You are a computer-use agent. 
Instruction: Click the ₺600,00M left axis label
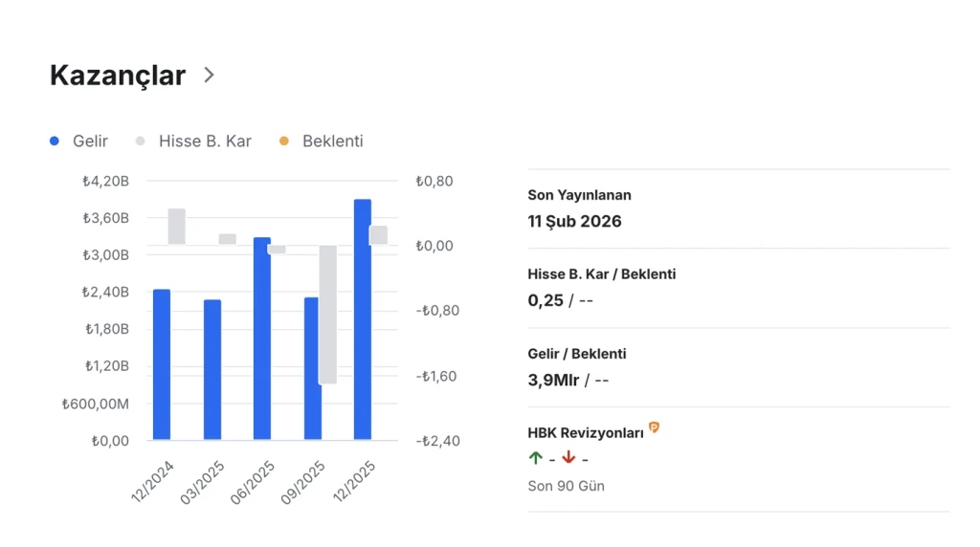pyautogui.click(x=95, y=404)
